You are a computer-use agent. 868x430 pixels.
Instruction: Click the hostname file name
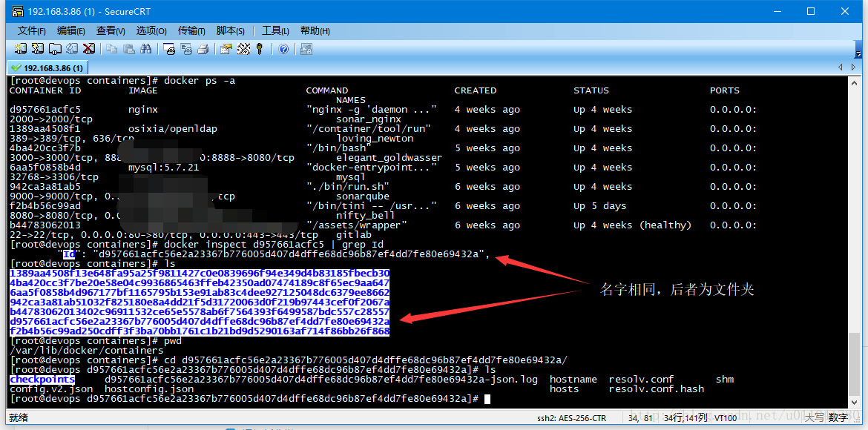point(573,379)
